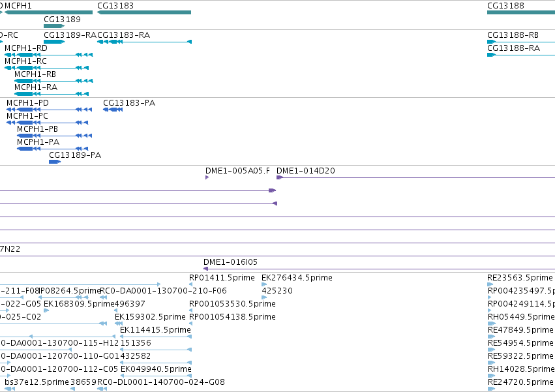Viewport: 555px width, 392px height.
Task: Select the RE47849.5prime EST label
Action: [520, 331]
